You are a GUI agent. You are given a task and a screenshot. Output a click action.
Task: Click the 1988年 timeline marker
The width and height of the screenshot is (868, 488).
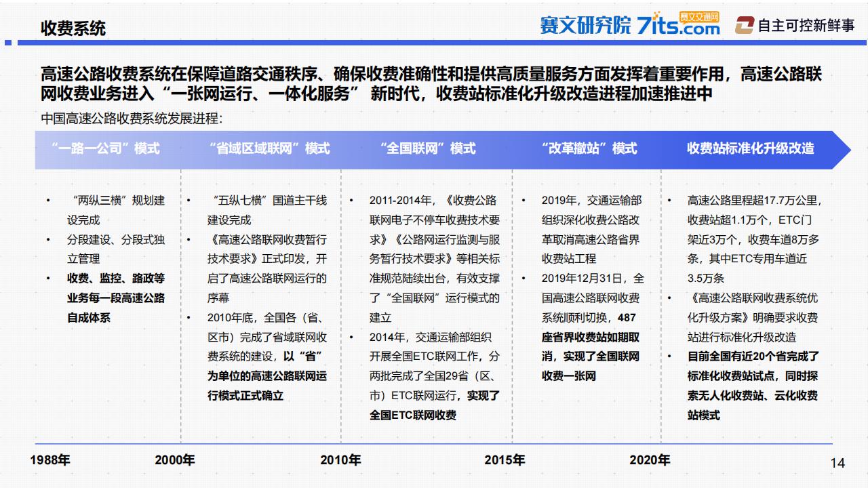(x=50, y=460)
